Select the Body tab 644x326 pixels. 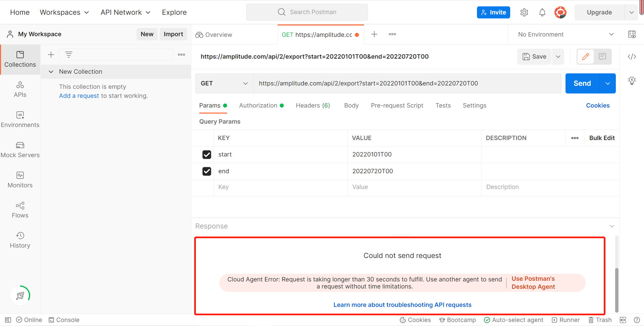pyautogui.click(x=352, y=106)
